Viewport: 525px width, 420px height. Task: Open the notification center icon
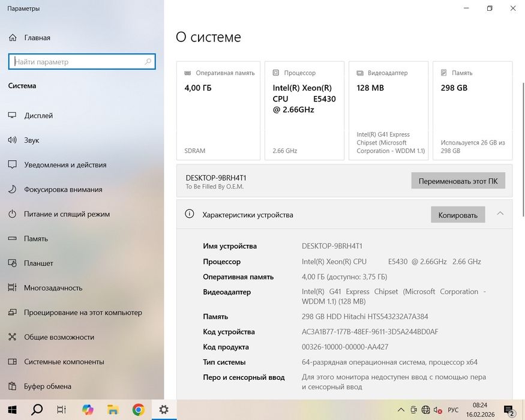tap(509, 410)
